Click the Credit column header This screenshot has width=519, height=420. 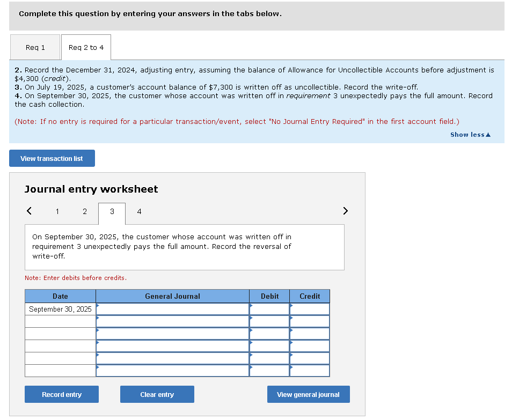point(310,296)
